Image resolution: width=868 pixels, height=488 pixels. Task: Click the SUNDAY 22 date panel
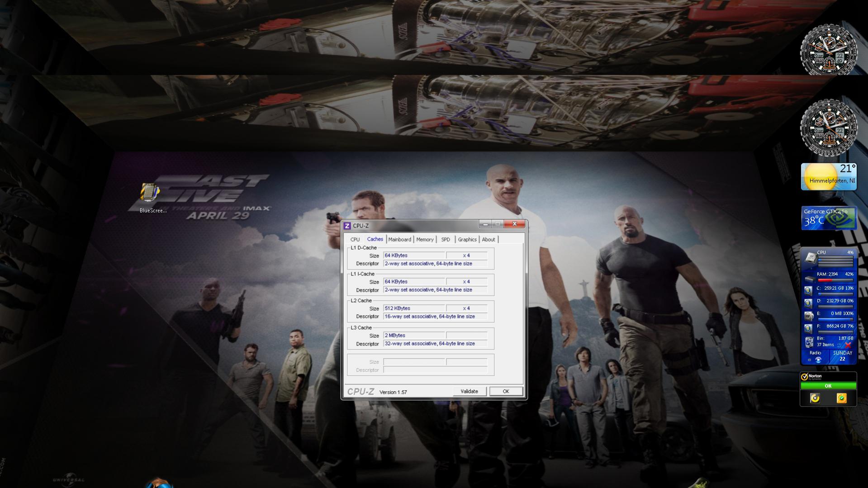coord(842,356)
